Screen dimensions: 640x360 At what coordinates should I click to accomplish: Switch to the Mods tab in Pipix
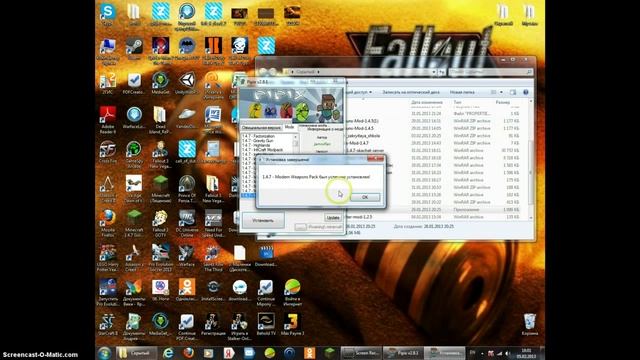pos(289,127)
